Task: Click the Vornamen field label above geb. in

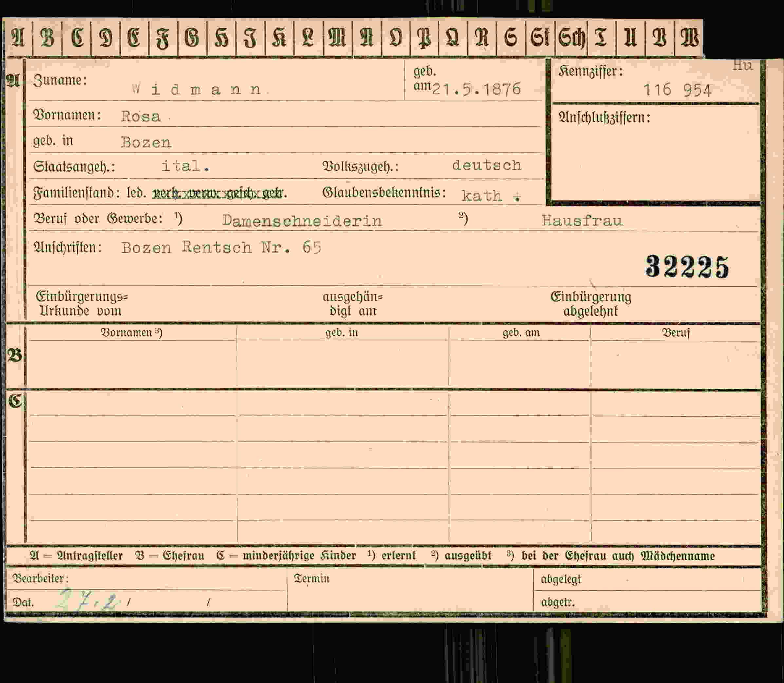Action: click(67, 115)
